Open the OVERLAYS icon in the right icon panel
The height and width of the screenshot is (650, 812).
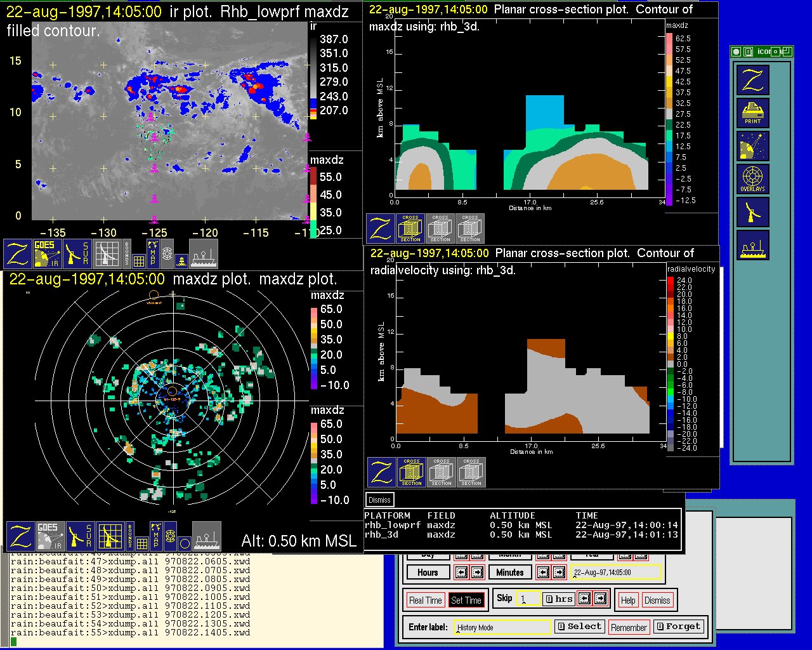(753, 179)
